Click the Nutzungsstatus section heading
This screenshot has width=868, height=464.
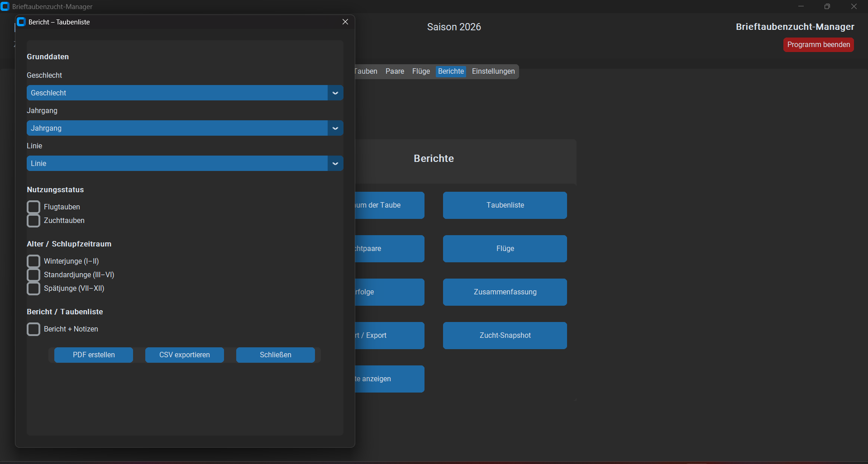55,189
